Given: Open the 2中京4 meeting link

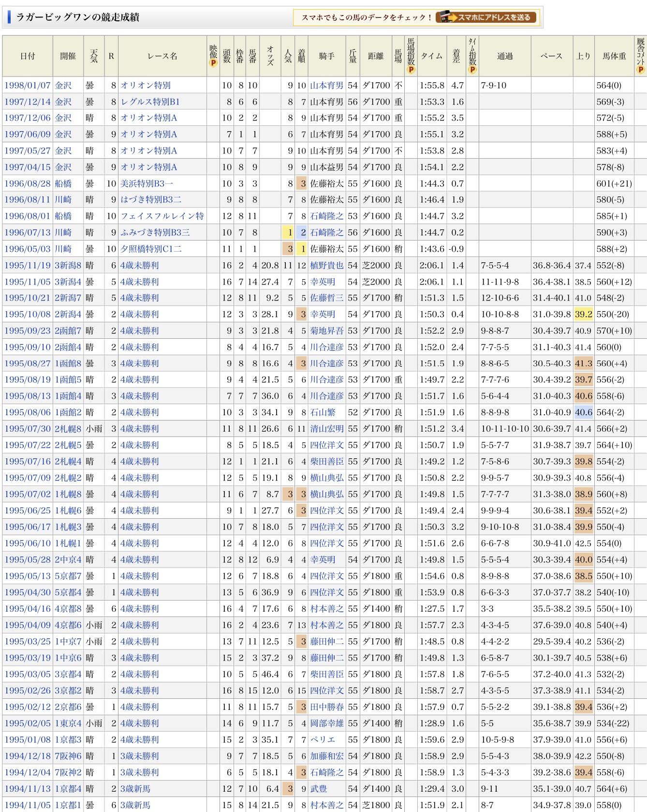Looking at the screenshot, I should [68, 559].
